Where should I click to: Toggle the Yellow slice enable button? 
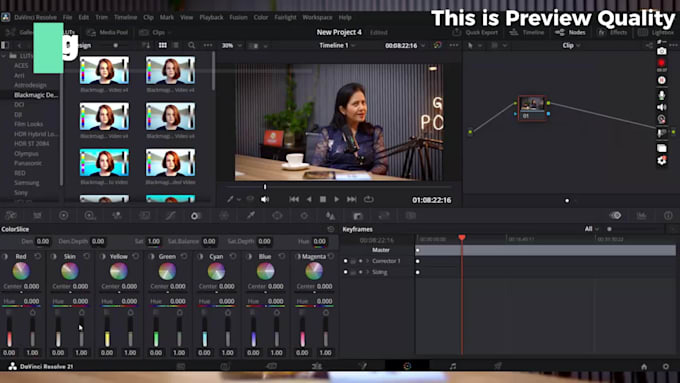103,256
